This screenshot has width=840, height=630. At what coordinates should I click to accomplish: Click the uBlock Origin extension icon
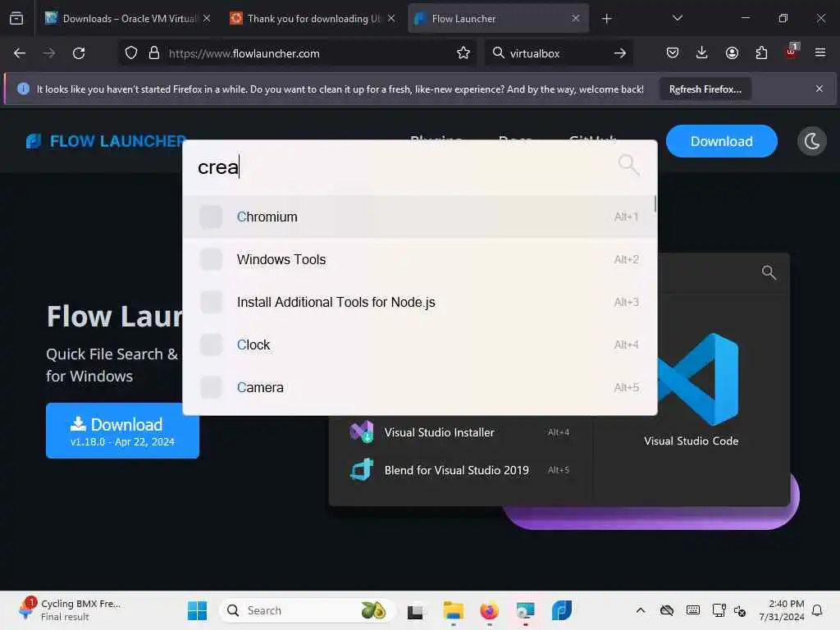coord(792,52)
